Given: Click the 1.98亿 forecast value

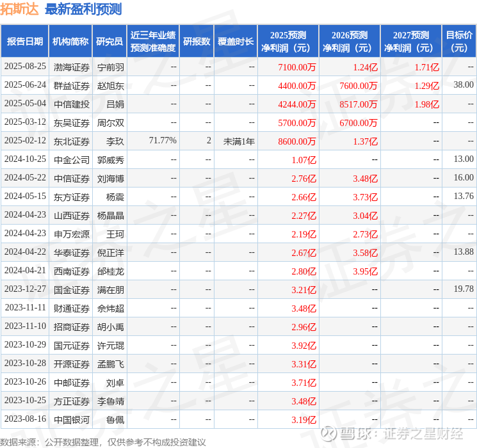Looking at the screenshot, I should tap(427, 104).
